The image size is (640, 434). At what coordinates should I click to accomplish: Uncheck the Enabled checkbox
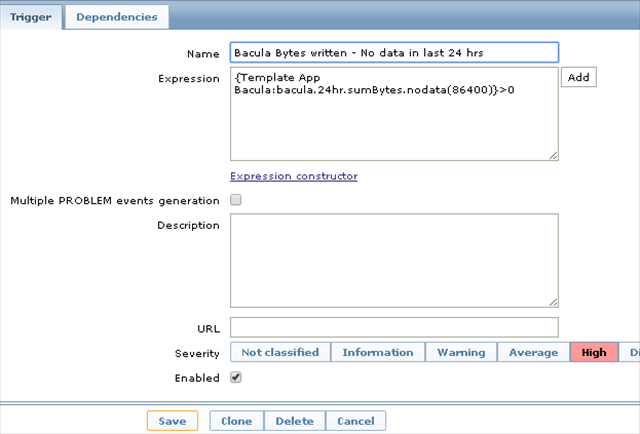pos(236,377)
